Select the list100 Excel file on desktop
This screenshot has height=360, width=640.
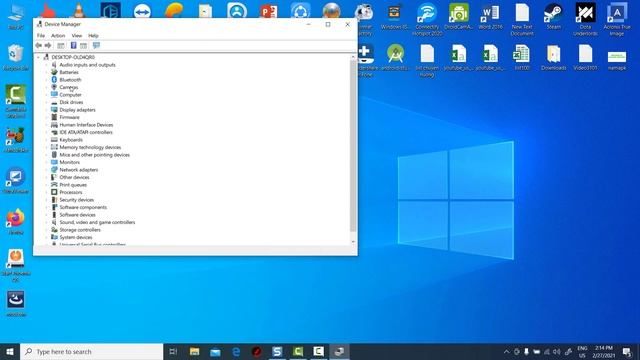click(522, 58)
